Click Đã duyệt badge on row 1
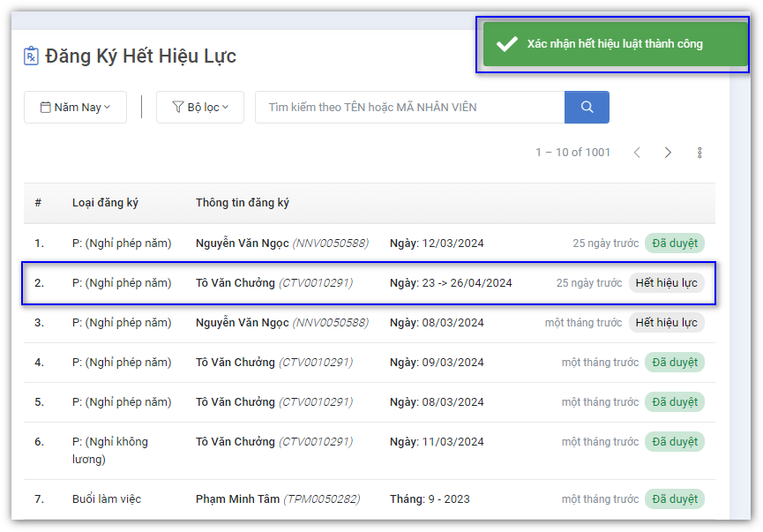Image resolution: width=763 pixels, height=532 pixels. click(674, 244)
